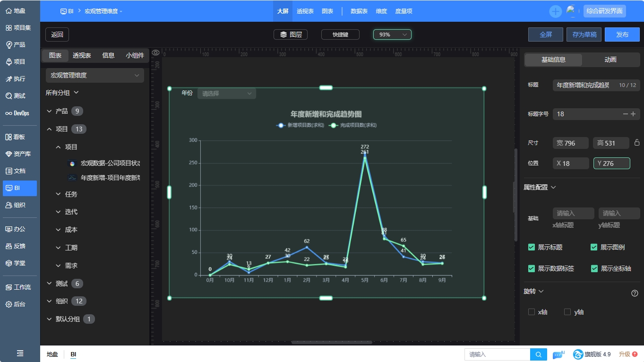Click the Y position input field
644x362 pixels.
click(612, 163)
